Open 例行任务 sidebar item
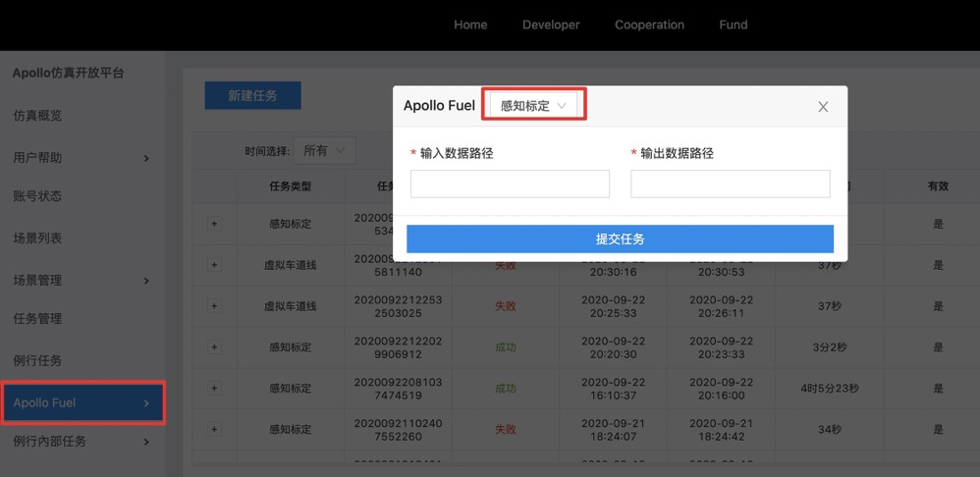This screenshot has width=980, height=477. click(37, 361)
